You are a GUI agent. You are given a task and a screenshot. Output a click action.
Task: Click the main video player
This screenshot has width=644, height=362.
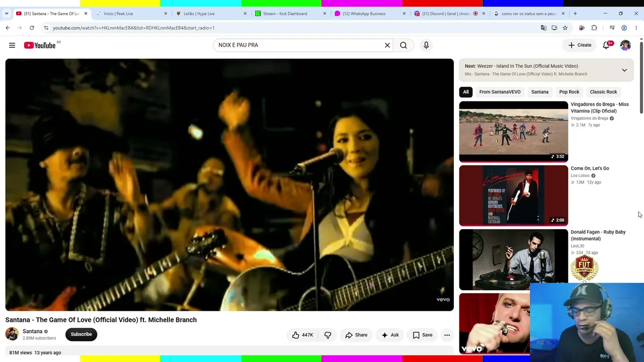pyautogui.click(x=229, y=185)
